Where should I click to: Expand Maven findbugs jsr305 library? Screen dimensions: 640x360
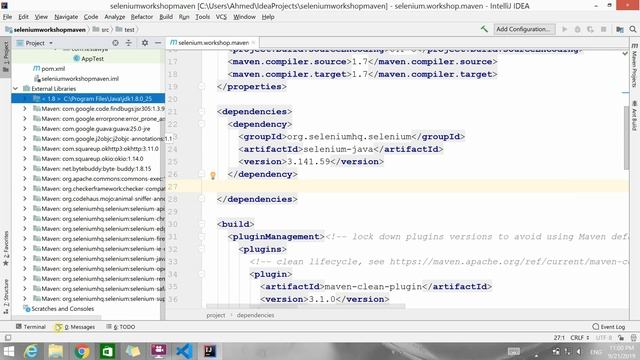coord(25,109)
